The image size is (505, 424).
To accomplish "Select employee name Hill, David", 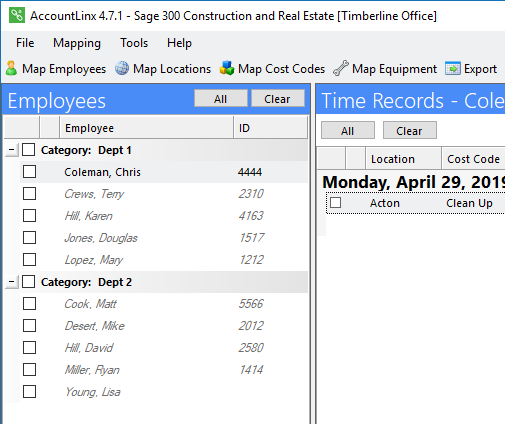I will click(89, 348).
